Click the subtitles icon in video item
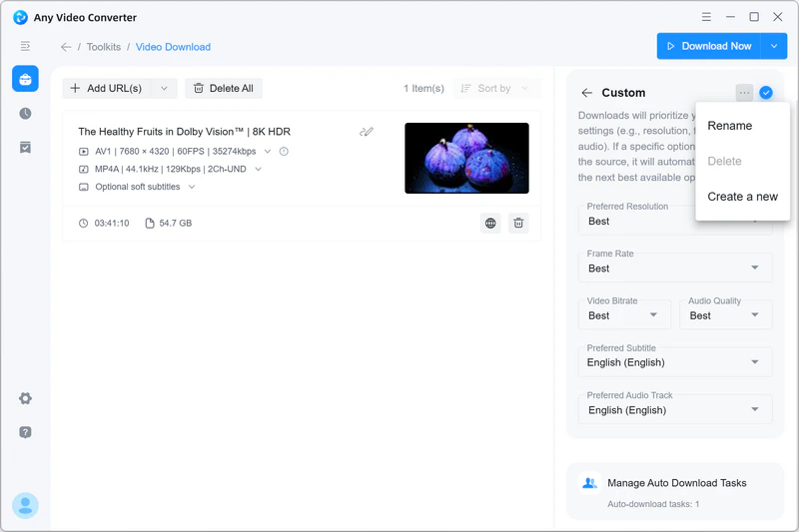 (x=84, y=187)
